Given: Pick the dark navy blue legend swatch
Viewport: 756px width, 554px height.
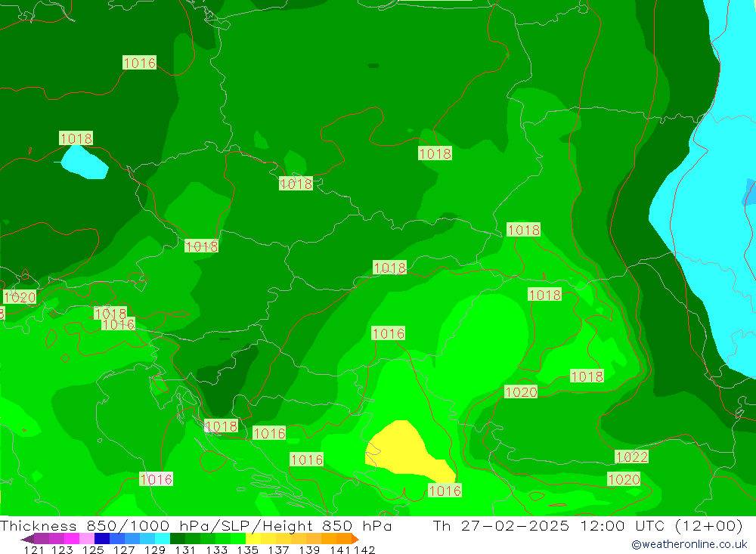Looking at the screenshot, I should click(x=102, y=539).
